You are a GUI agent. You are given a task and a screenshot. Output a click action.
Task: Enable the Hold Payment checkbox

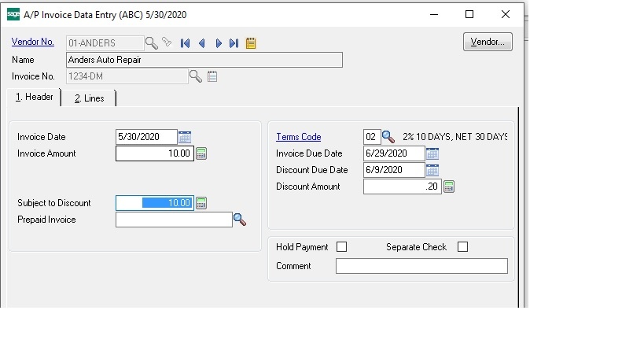coord(341,247)
